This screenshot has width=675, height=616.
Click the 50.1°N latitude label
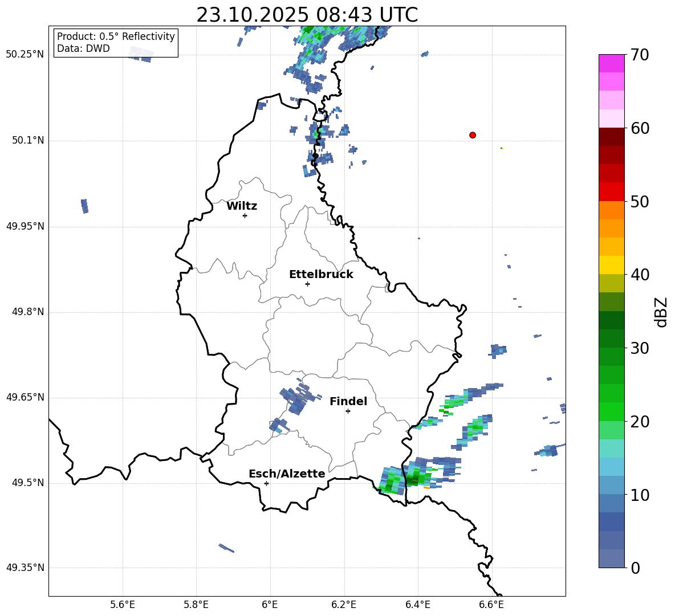point(28,140)
